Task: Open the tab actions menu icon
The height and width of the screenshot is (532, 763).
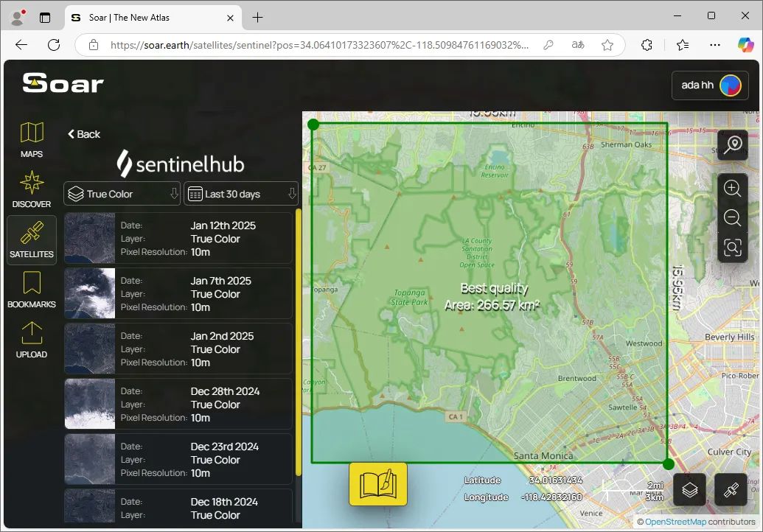Action: pyautogui.click(x=45, y=18)
